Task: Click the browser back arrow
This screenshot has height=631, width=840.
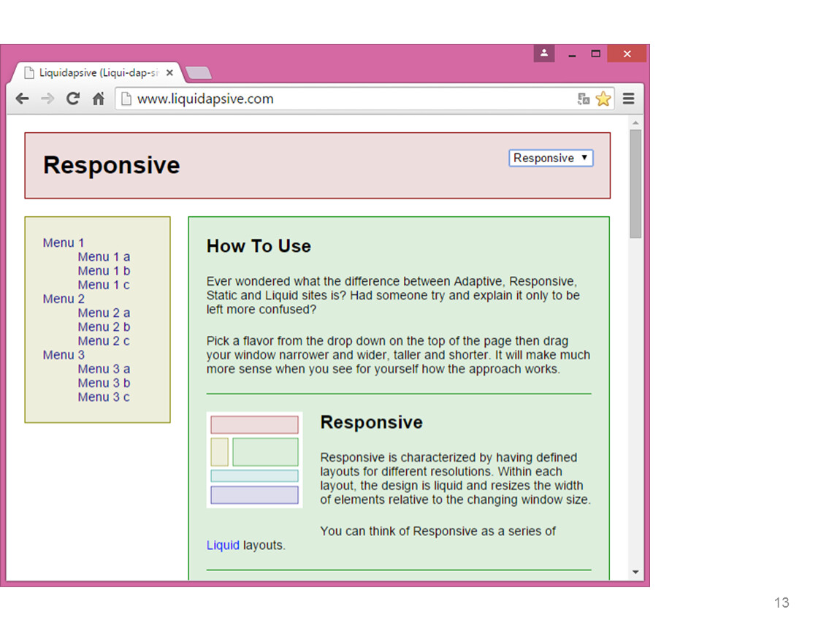Action: click(x=23, y=99)
